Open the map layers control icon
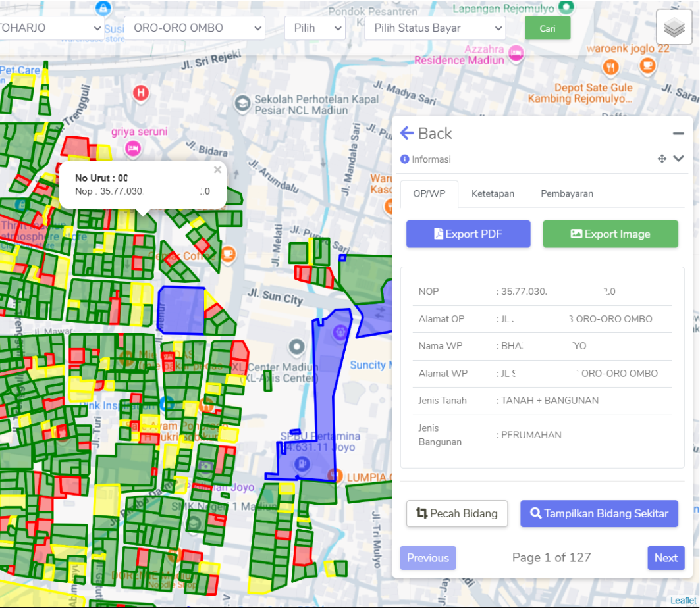 (674, 27)
